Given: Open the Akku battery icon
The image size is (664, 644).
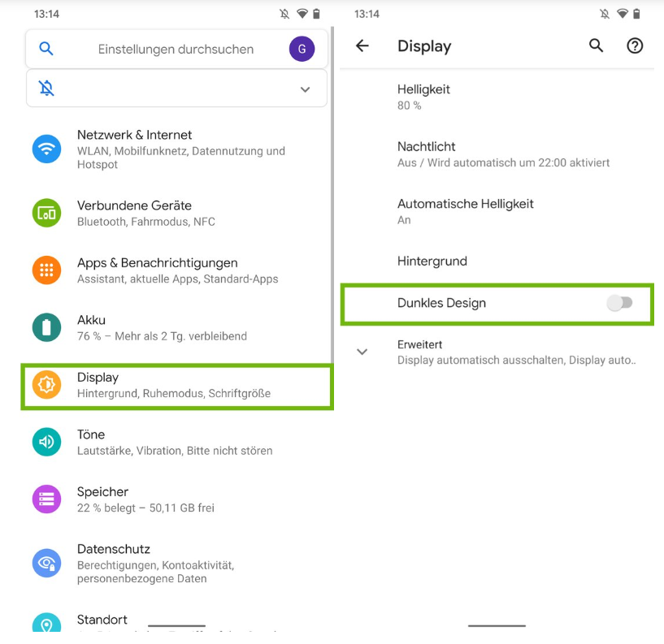Looking at the screenshot, I should (46, 327).
